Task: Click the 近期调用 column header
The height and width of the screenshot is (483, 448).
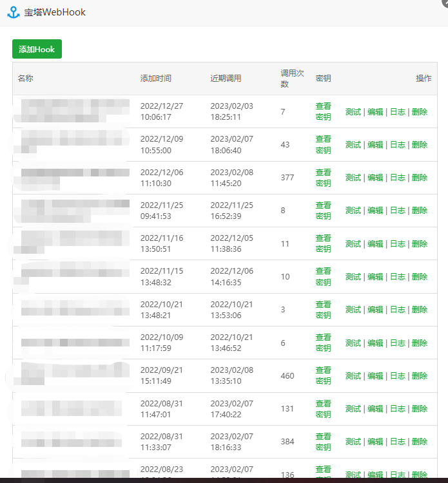Action: point(226,79)
